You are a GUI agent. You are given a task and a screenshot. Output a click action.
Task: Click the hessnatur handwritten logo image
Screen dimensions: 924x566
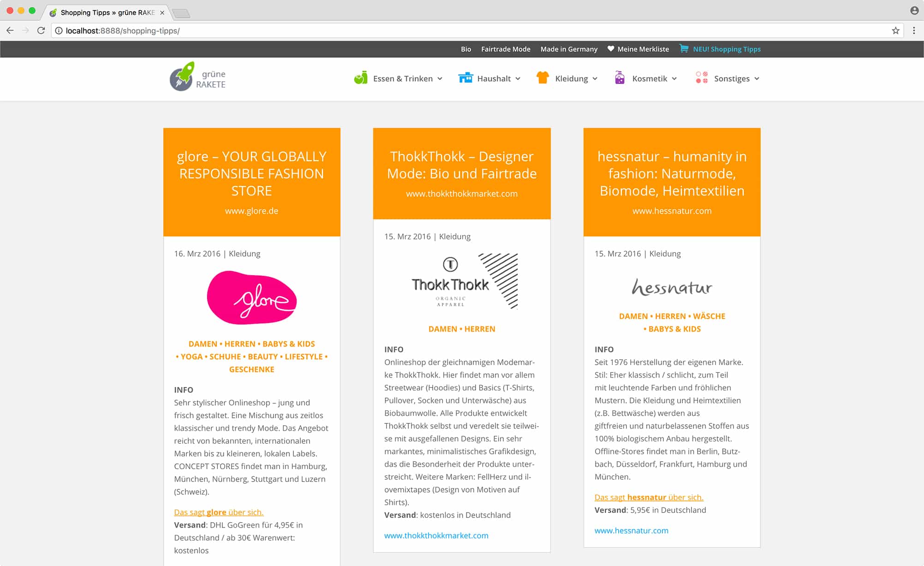coord(672,287)
